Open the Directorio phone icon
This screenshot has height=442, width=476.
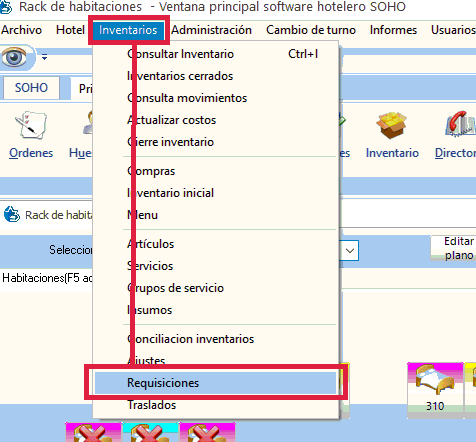coord(461,124)
